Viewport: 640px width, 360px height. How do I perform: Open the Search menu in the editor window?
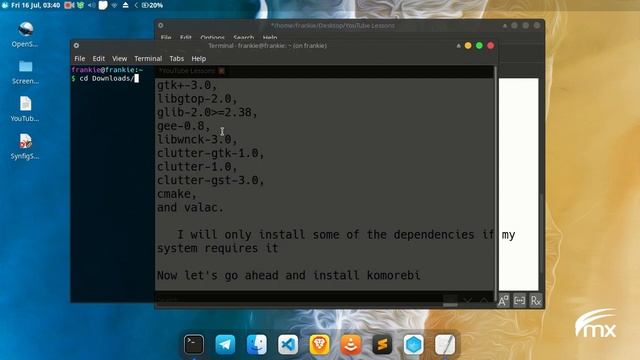244,38
